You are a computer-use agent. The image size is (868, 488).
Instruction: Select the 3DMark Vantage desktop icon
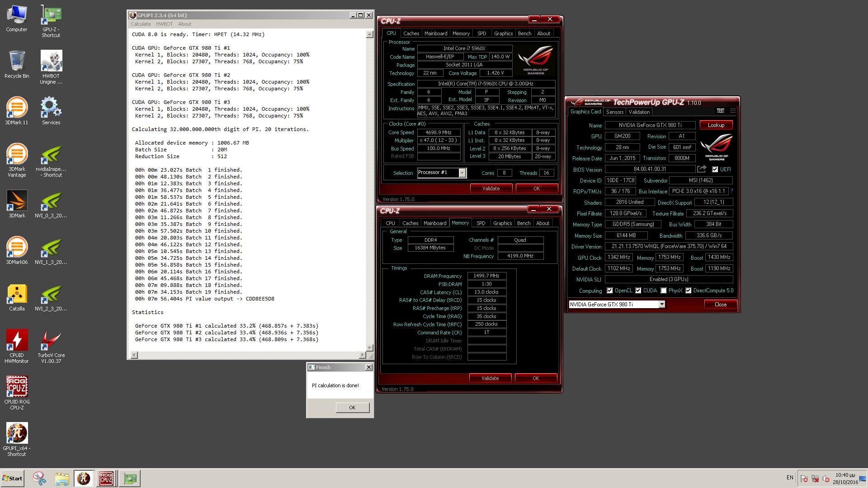tap(17, 160)
